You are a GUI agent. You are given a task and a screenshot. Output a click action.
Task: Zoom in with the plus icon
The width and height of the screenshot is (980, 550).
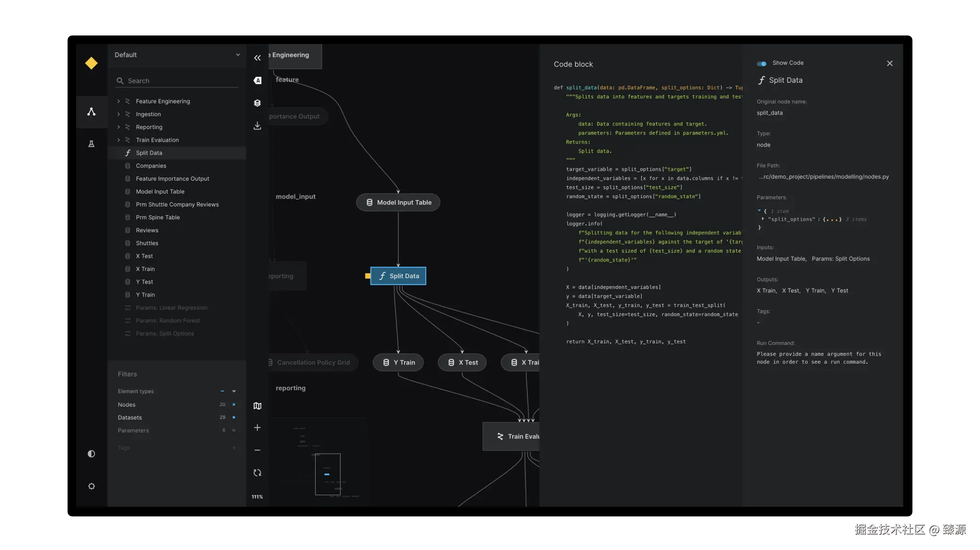pos(257,428)
